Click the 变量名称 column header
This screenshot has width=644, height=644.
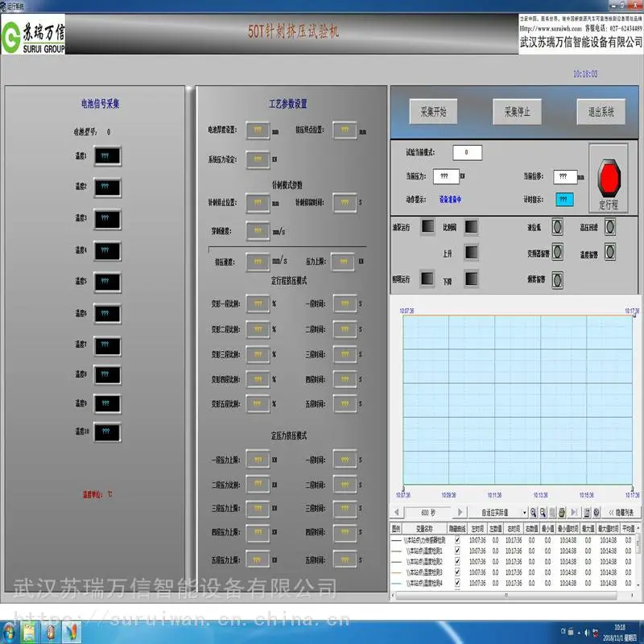coord(424,529)
